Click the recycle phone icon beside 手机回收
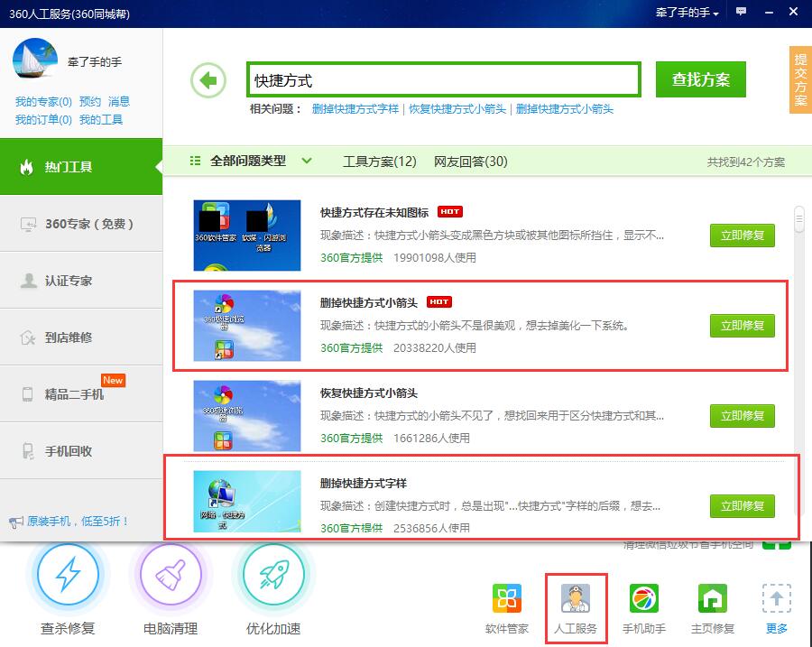 28,451
